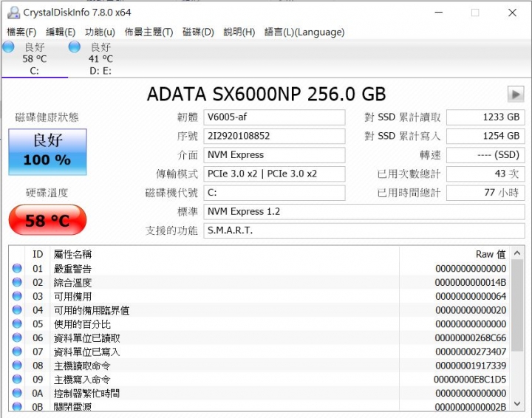Click the supported features field S.M.A.R.T.
The width and height of the screenshot is (532, 418).
point(364,231)
